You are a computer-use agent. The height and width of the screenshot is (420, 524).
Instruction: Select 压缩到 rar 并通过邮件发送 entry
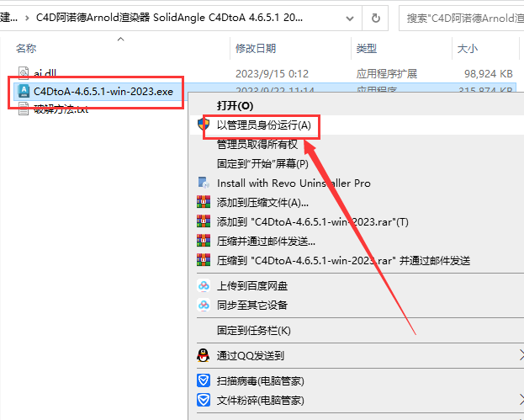click(x=343, y=260)
